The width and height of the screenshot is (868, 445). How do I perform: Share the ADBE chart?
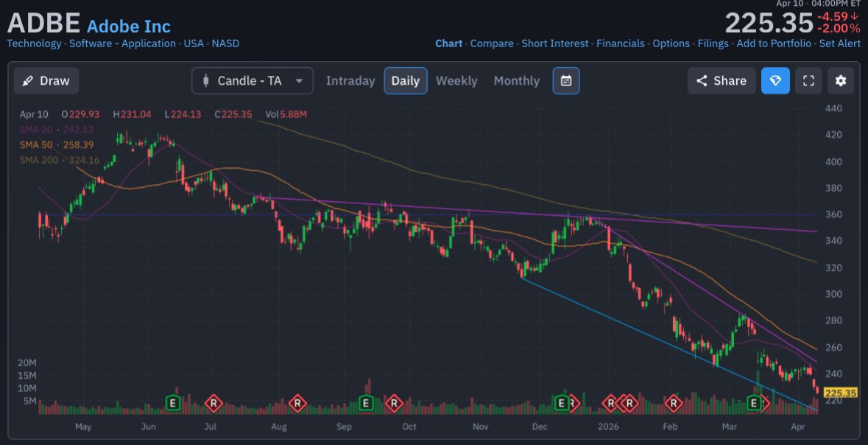click(x=721, y=81)
